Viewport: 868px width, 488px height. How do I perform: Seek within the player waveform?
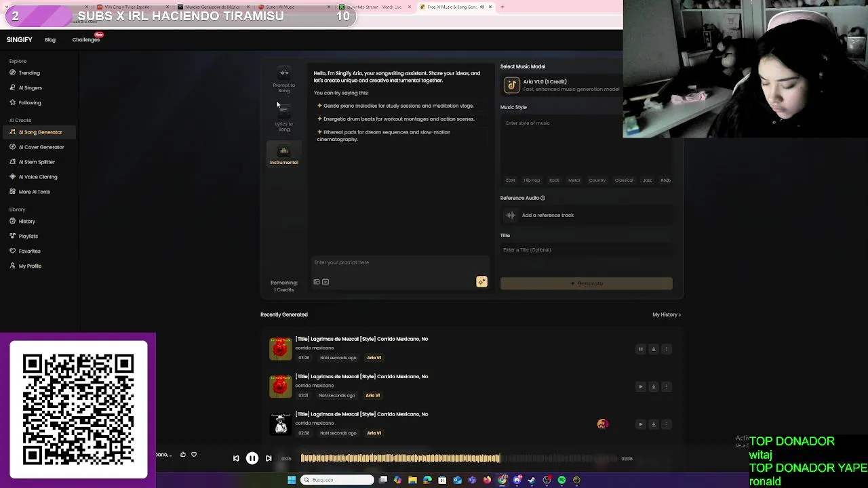coord(459,459)
